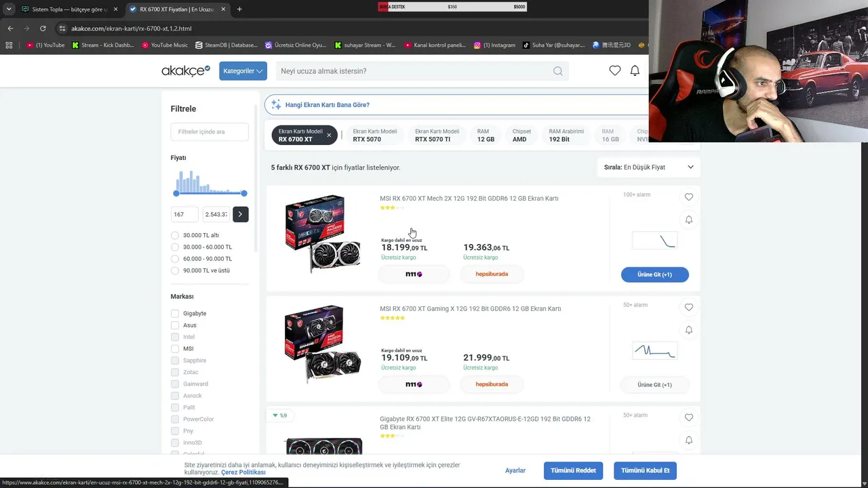Focus the Neyi ucuza almak istersin search field
This screenshot has width=868, height=488.
422,71
